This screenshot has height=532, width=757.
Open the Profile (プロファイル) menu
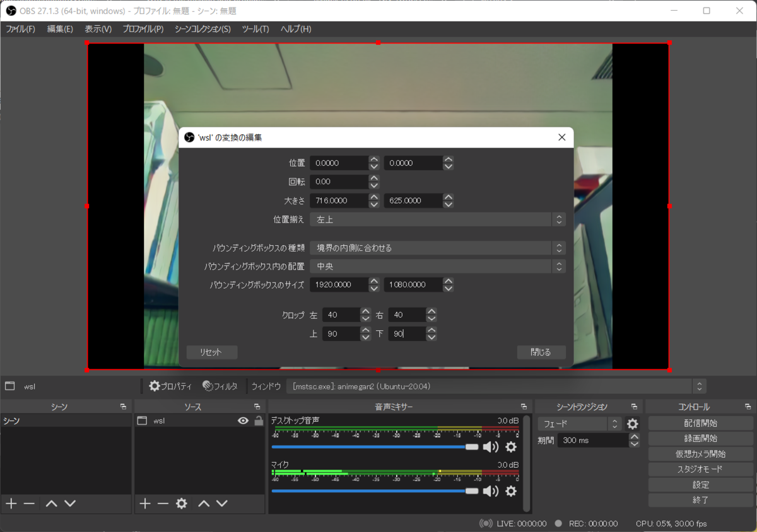(143, 29)
